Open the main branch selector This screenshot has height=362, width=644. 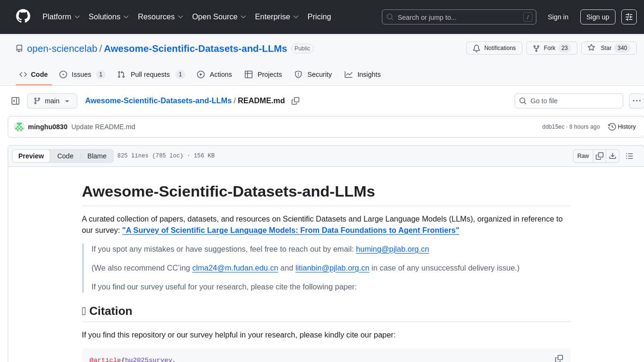click(x=52, y=101)
